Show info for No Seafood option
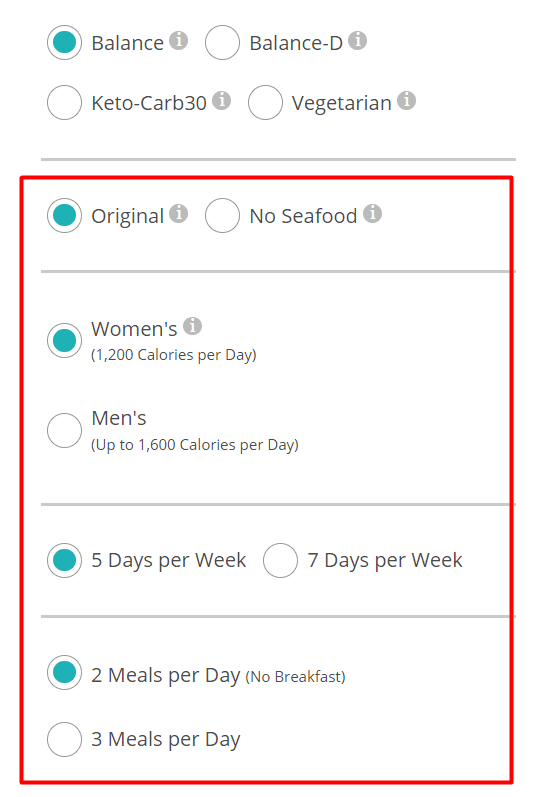Screen dimensions: 545x797 click(x=372, y=213)
